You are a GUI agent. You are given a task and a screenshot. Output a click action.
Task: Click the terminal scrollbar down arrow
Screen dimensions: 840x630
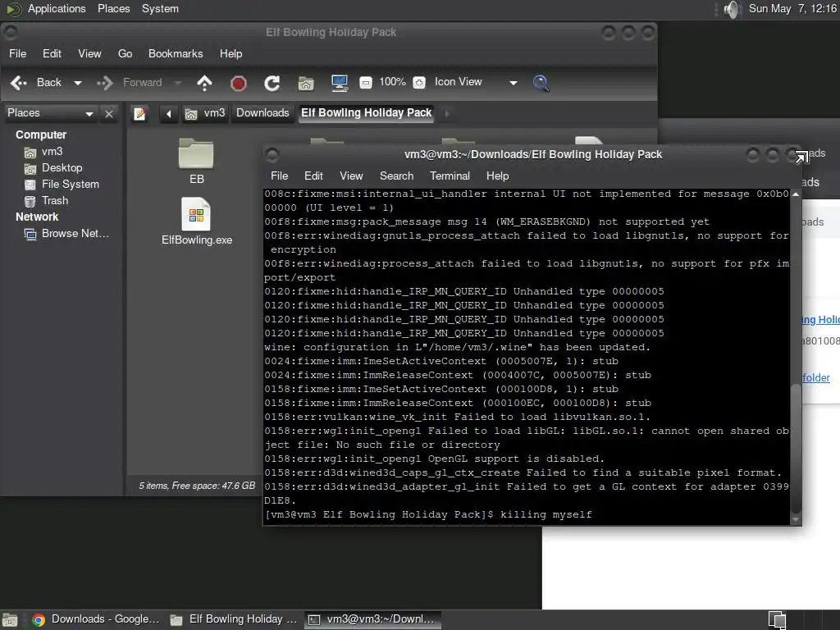tap(796, 518)
